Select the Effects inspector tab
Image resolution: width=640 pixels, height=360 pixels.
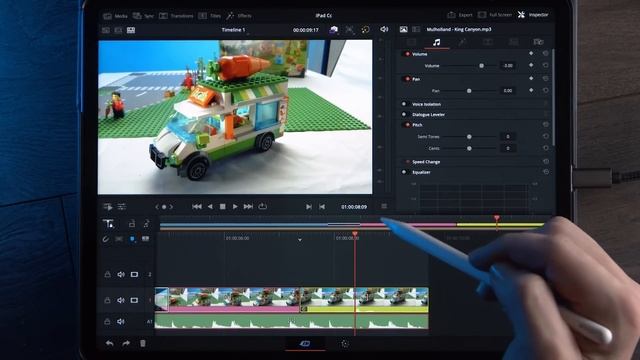point(462,42)
